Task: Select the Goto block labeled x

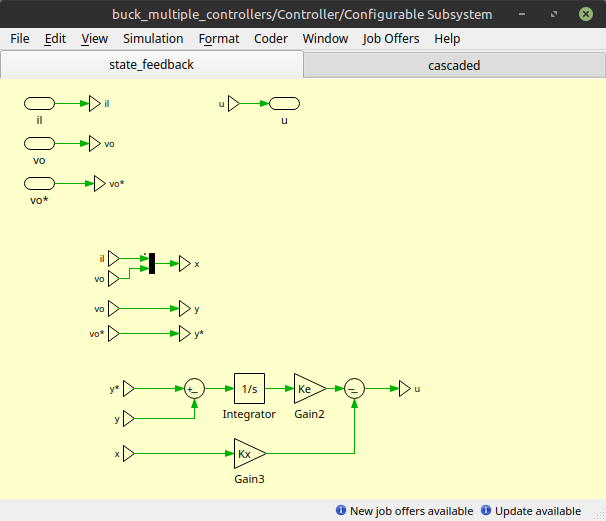Action: 185,264
